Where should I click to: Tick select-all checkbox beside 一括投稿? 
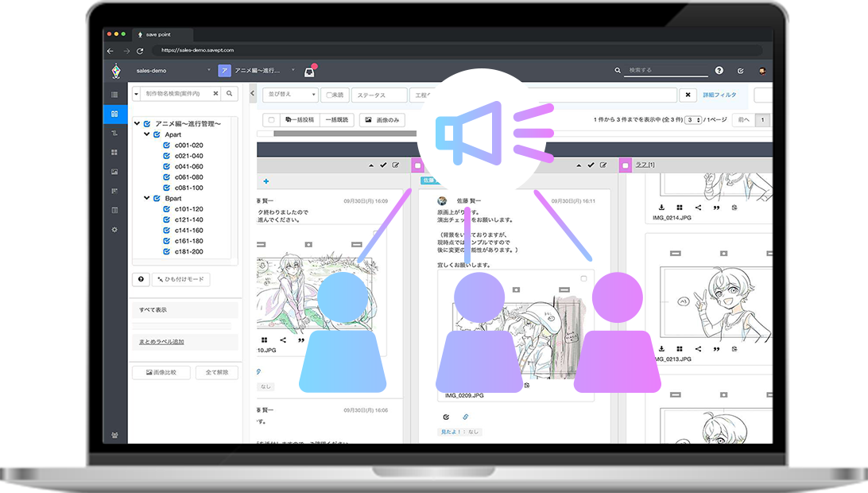(271, 119)
